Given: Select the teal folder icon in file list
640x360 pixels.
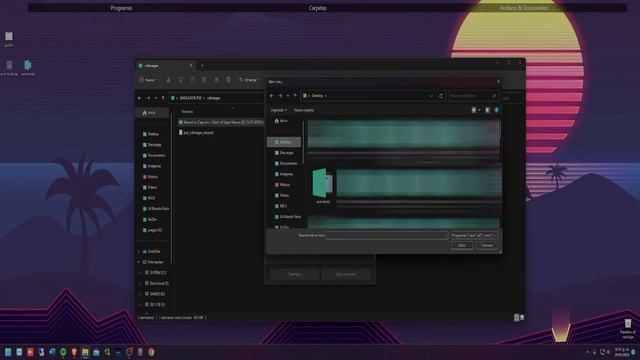Looking at the screenshot, I should (x=322, y=183).
